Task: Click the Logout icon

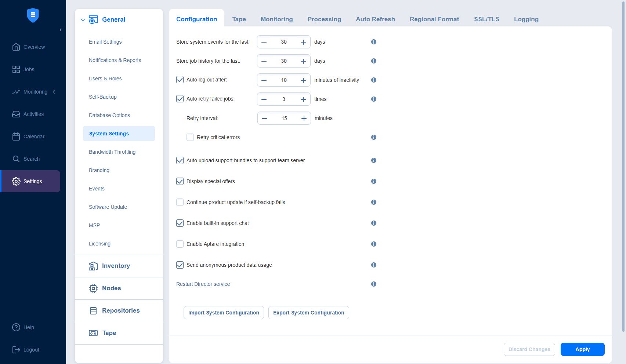Action: (x=16, y=350)
